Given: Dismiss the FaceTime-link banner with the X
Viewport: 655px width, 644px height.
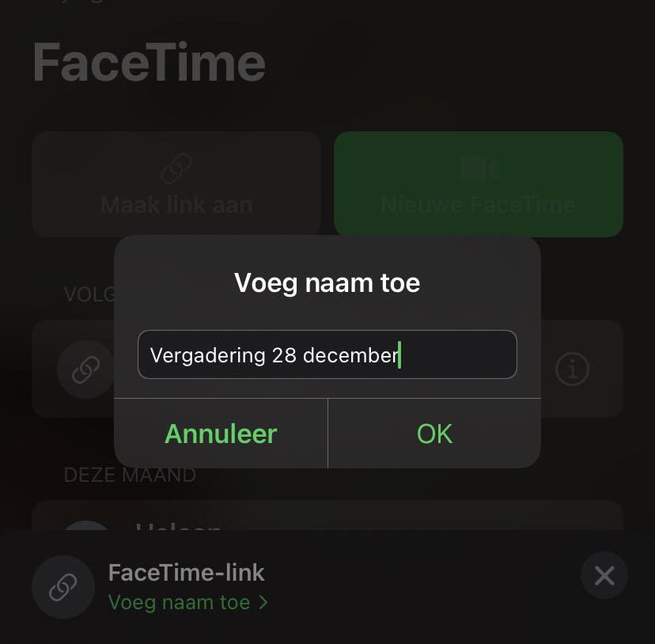Looking at the screenshot, I should click(604, 575).
